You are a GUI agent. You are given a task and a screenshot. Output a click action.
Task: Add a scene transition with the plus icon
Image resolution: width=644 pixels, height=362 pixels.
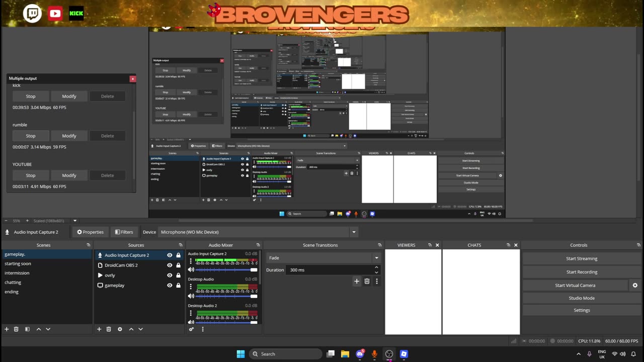click(357, 282)
